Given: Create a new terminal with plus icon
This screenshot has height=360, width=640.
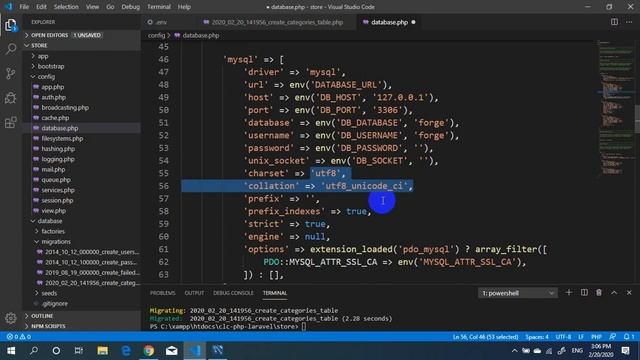Looking at the screenshot, I should point(569,293).
